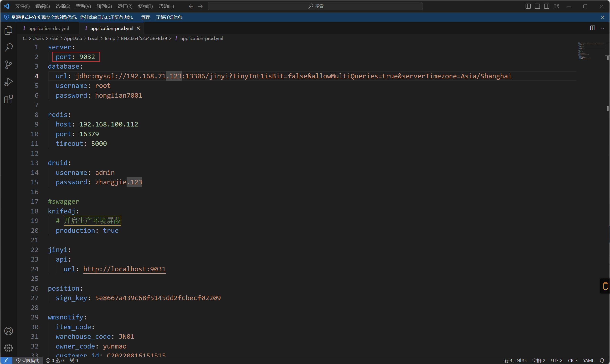Click the sign_key value text
Image resolution: width=610 pixels, height=364 pixels.
click(158, 298)
